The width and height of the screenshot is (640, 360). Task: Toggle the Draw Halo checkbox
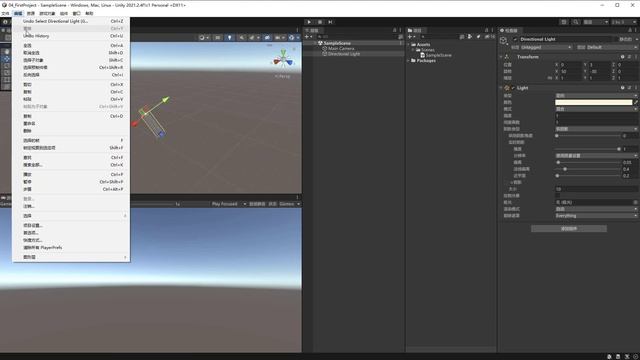[558, 196]
